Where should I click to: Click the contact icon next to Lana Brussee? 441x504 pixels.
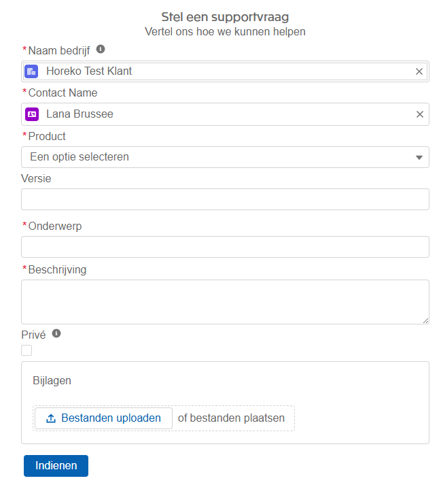(x=31, y=114)
